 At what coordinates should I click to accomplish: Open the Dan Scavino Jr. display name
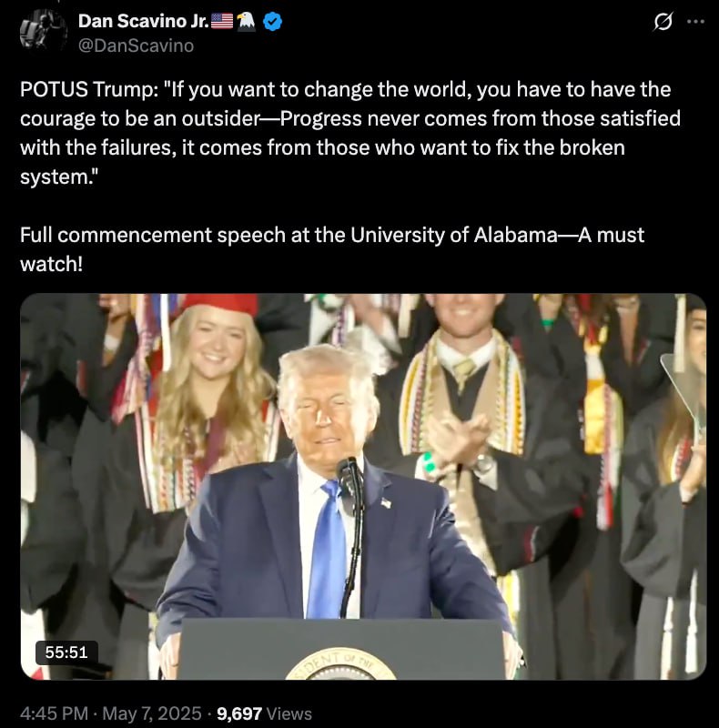144,21
